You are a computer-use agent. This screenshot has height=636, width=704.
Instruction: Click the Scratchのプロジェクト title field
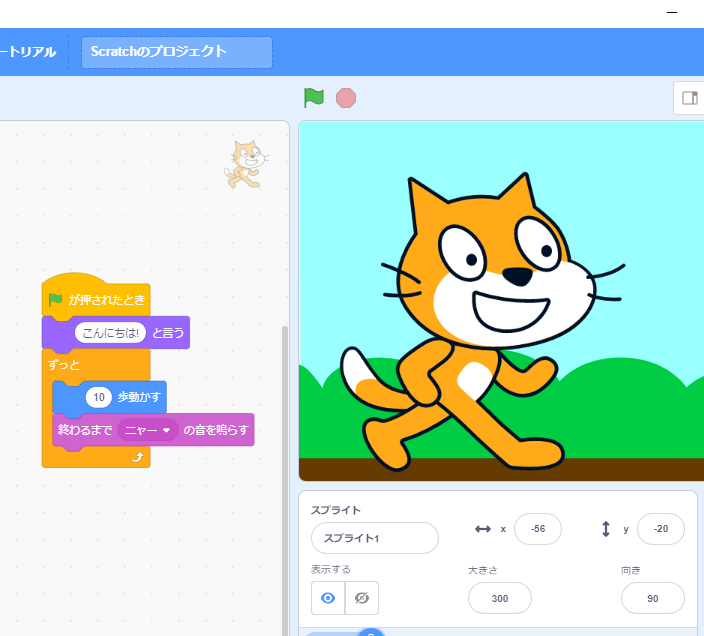(x=176, y=52)
